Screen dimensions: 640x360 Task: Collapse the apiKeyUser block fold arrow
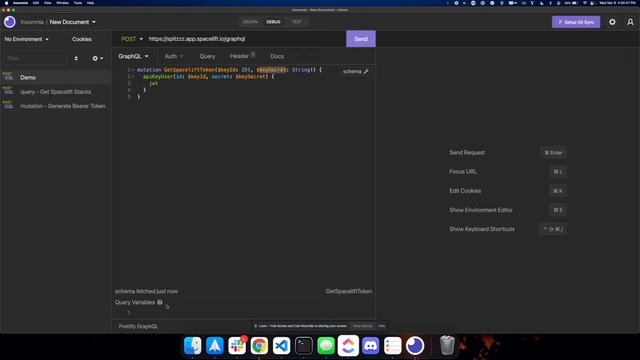pos(133,77)
